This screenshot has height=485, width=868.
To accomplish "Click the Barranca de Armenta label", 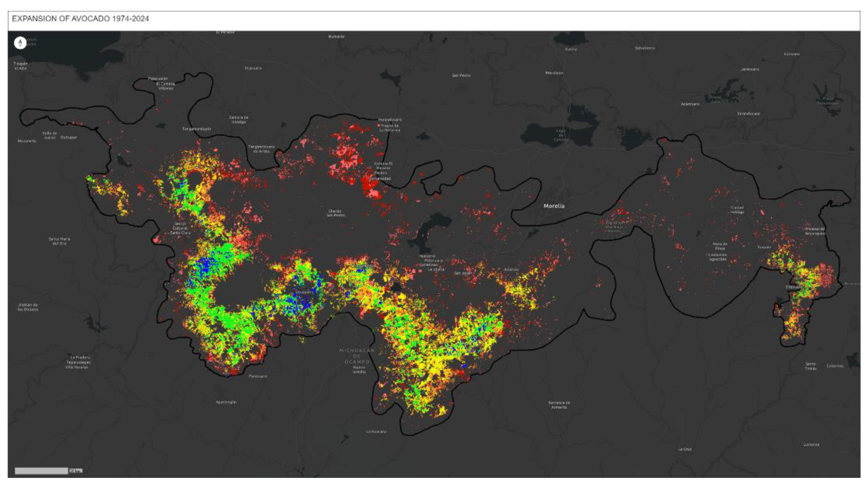I will [x=559, y=405].
